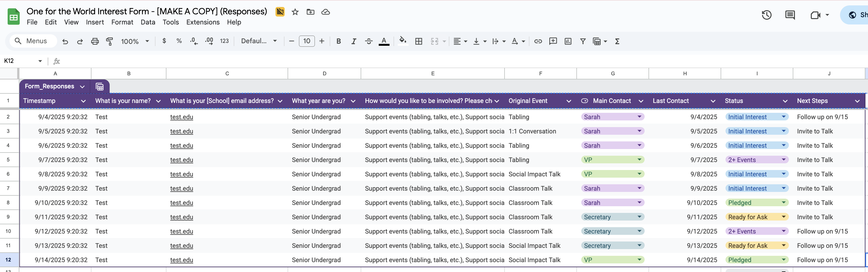Click the test.edu link in row 5

point(181,160)
